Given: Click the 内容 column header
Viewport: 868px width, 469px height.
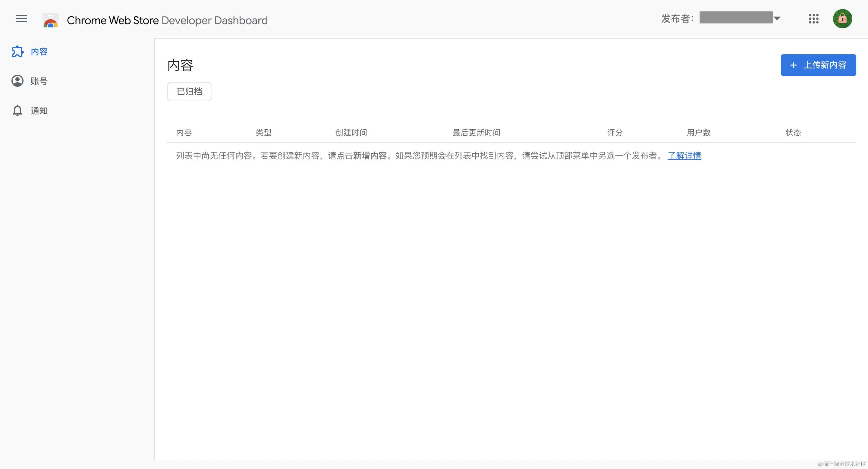Looking at the screenshot, I should [x=184, y=133].
